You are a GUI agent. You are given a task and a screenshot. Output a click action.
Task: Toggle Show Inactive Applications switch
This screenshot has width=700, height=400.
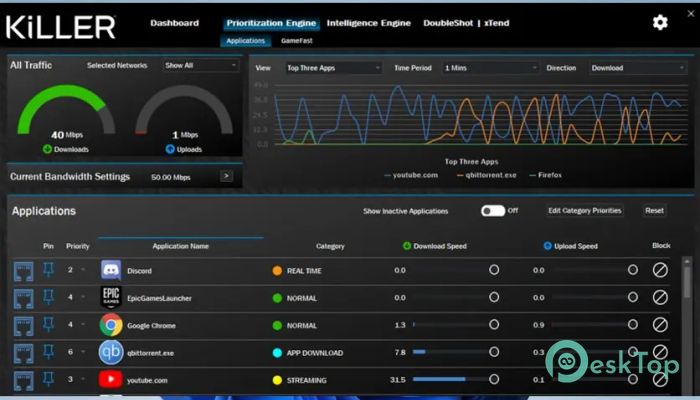(x=493, y=211)
